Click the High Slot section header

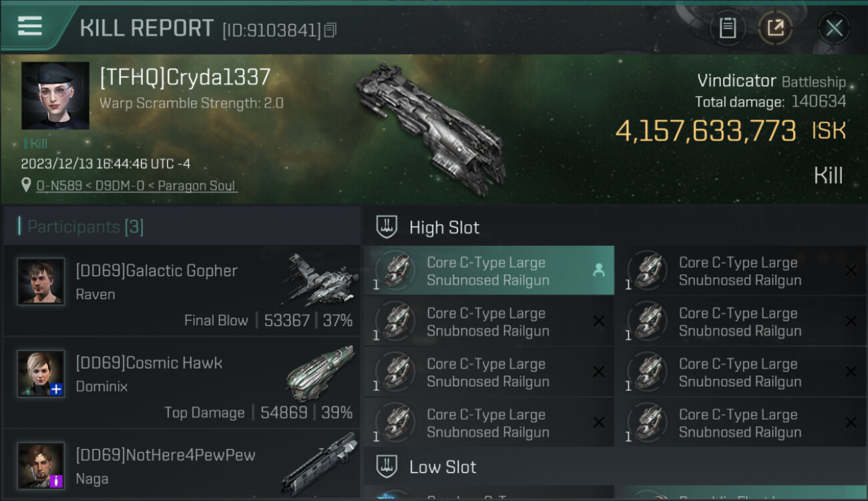click(x=444, y=228)
